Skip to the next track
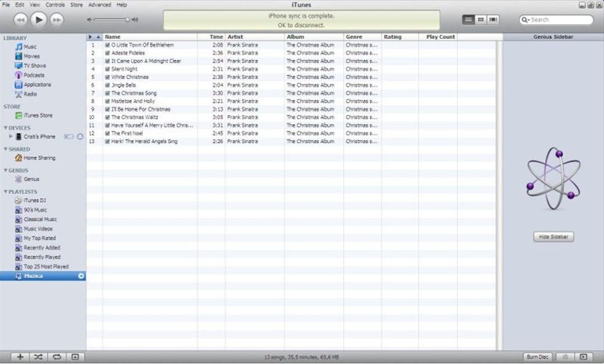604x364 pixels. pyautogui.click(x=57, y=20)
